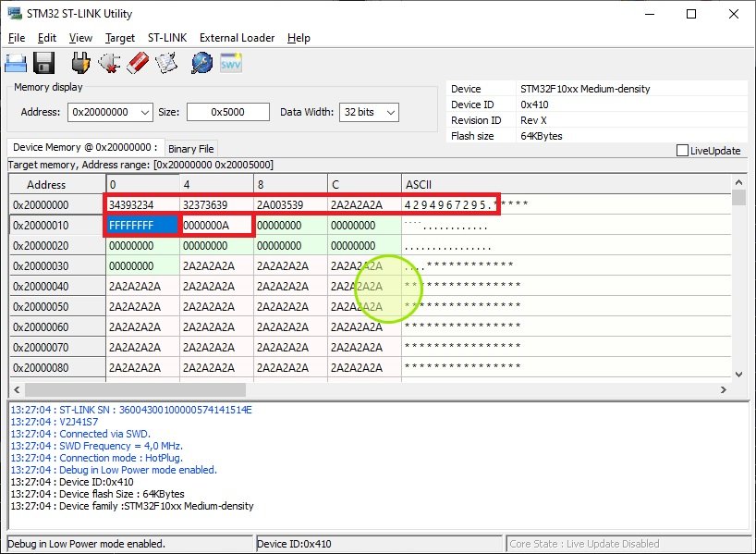Screen dimensions: 756x554
Task: Click horizontal scrollbar right arrow
Action: point(724,389)
